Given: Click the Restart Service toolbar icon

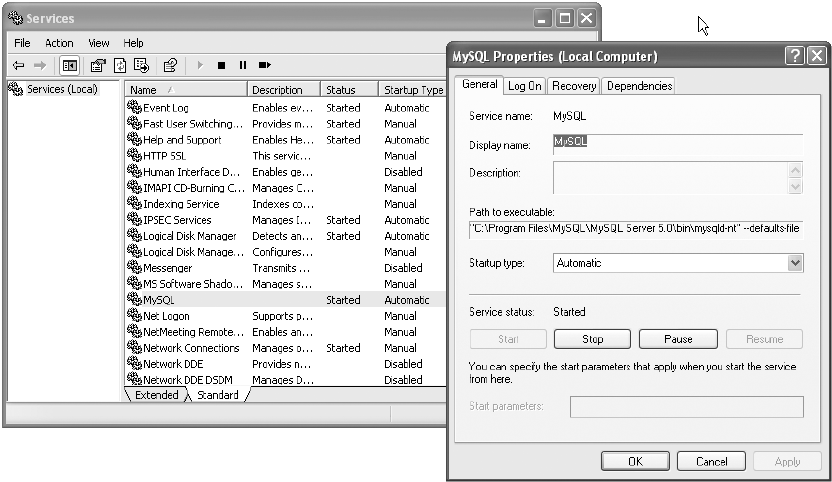Looking at the screenshot, I should (x=265, y=65).
